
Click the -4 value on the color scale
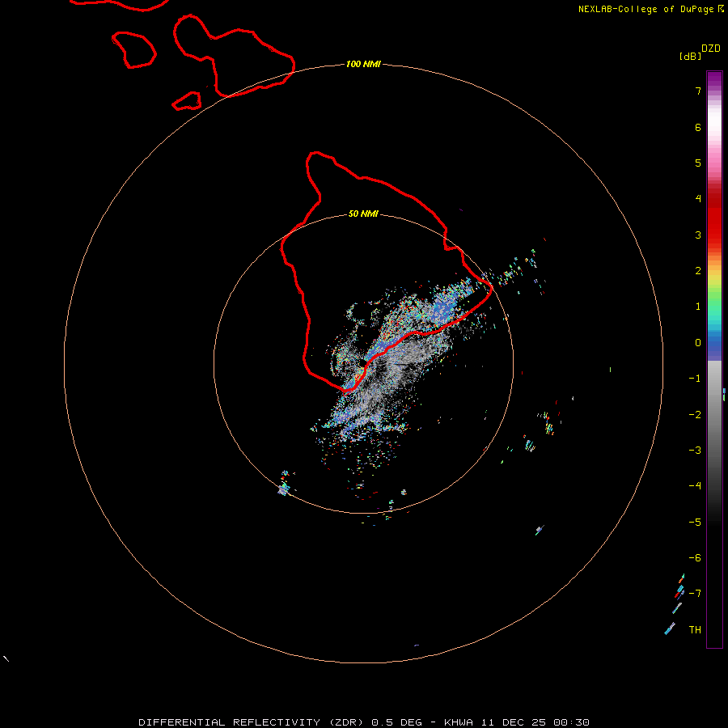695,485
